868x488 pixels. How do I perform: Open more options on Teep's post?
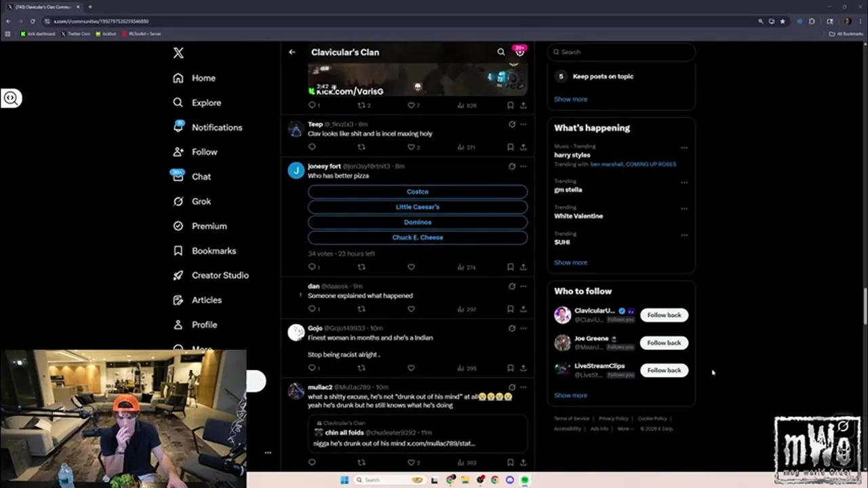pyautogui.click(x=524, y=125)
